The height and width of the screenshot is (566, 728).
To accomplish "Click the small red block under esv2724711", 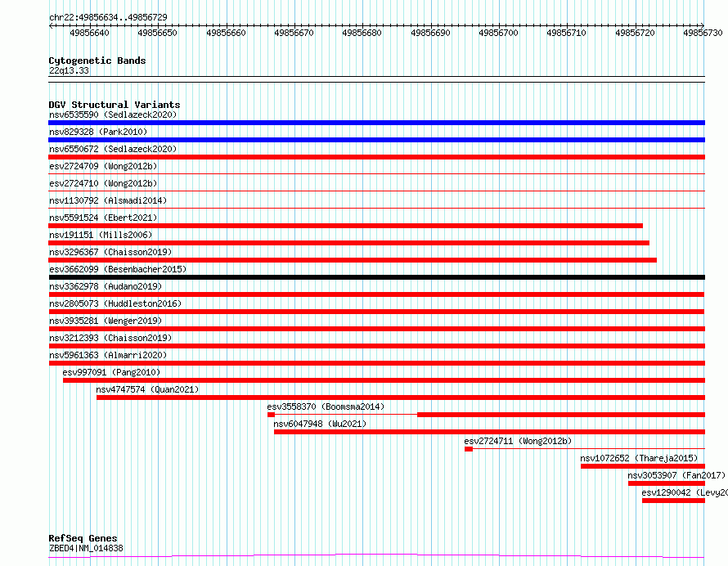I will pos(469,449).
